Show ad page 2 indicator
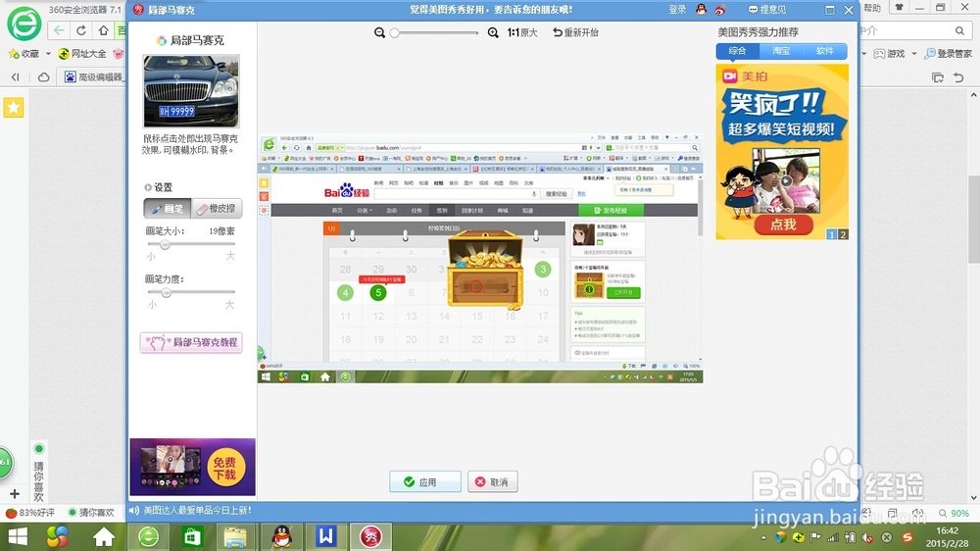Viewport: 980px width, 551px height. point(843,234)
